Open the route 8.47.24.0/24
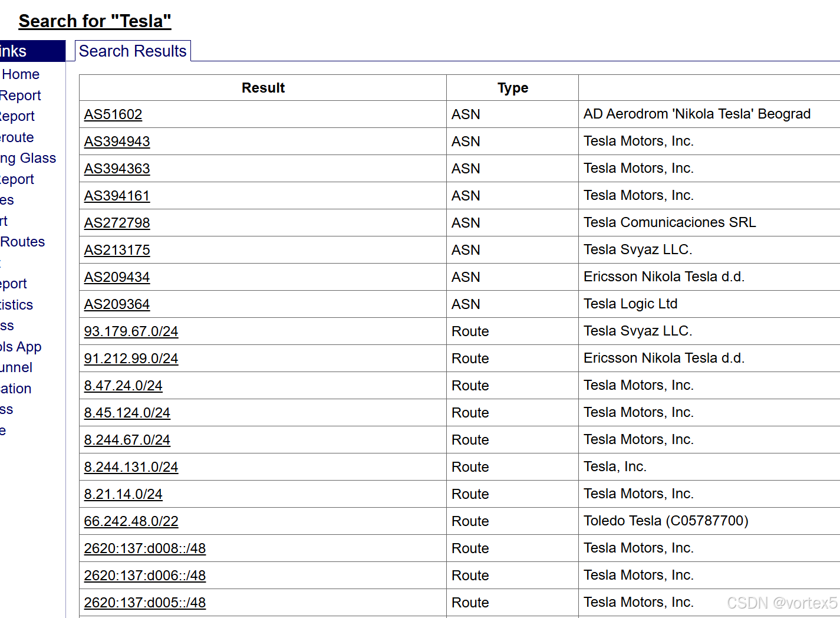 coord(123,386)
